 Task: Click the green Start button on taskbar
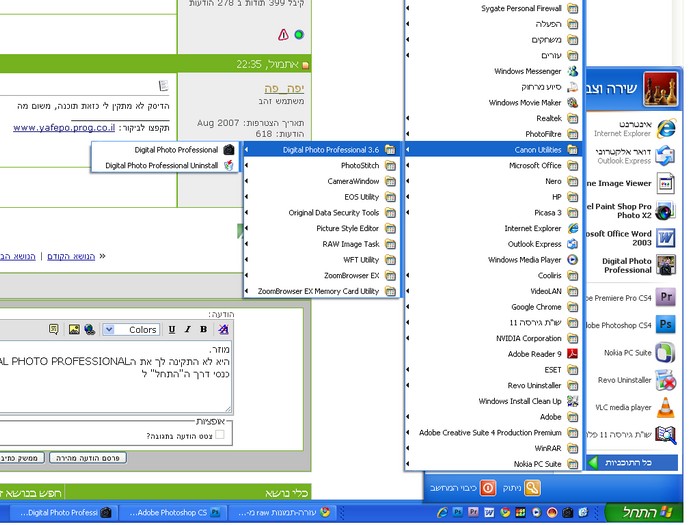(x=643, y=512)
